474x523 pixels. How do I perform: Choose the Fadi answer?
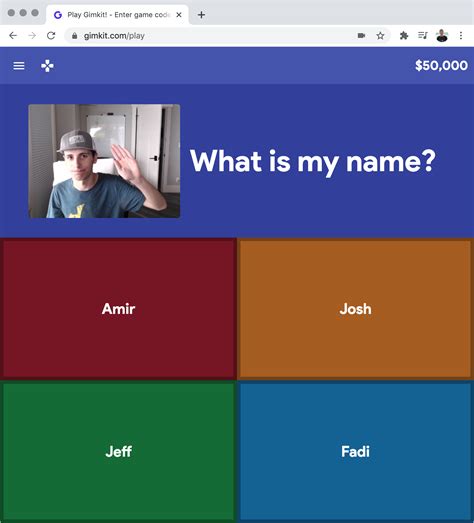tap(355, 451)
